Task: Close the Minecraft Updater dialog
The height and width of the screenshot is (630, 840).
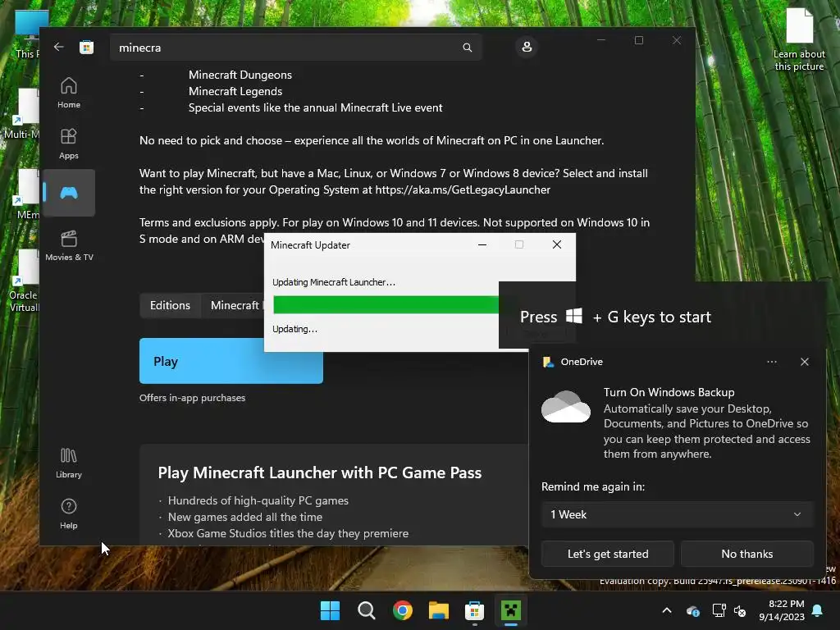Action: [557, 244]
